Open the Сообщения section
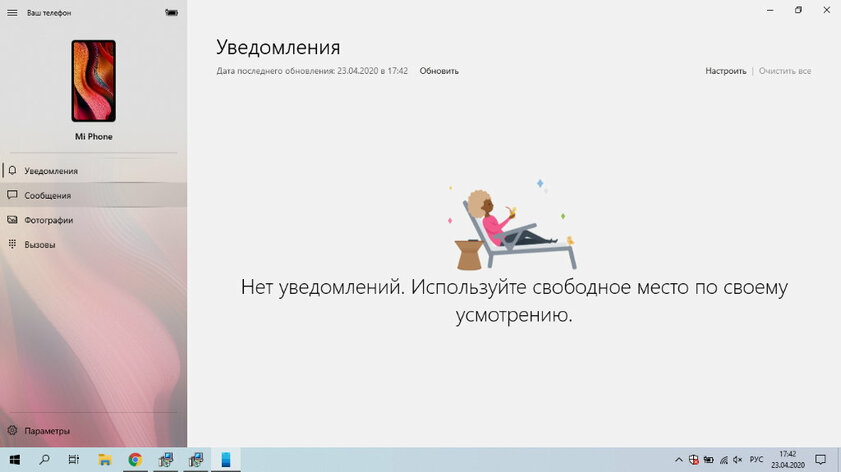This screenshot has width=841, height=472. click(93, 195)
